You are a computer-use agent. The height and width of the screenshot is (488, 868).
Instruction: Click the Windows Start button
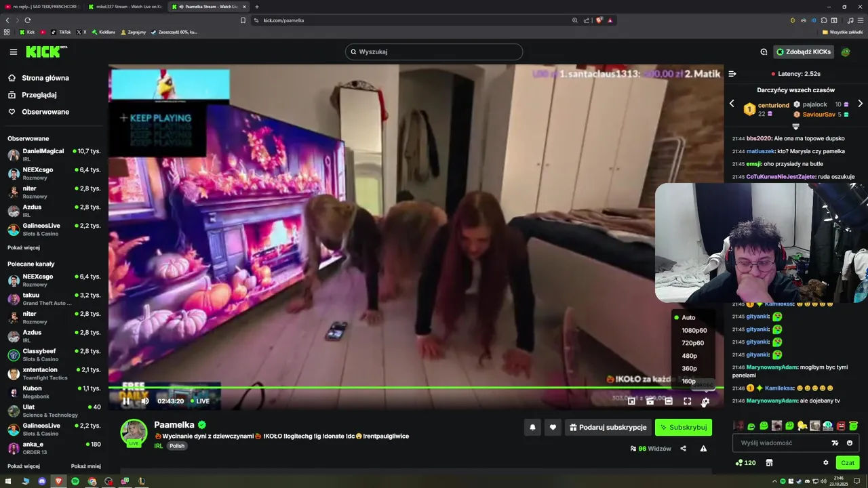7,481
